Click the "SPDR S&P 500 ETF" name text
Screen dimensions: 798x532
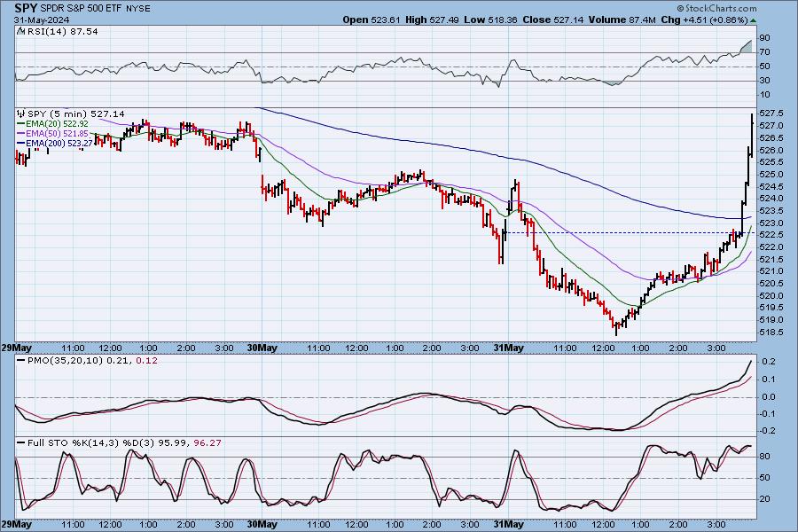[81, 9]
